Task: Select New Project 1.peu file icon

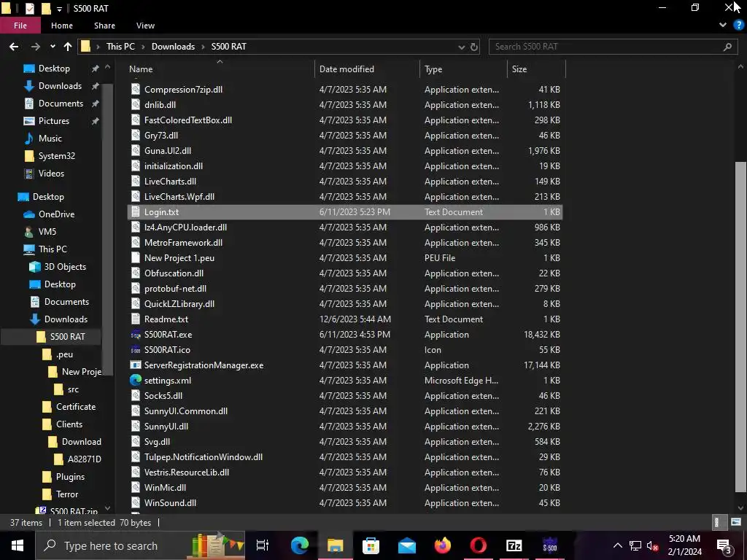Action: click(x=136, y=258)
